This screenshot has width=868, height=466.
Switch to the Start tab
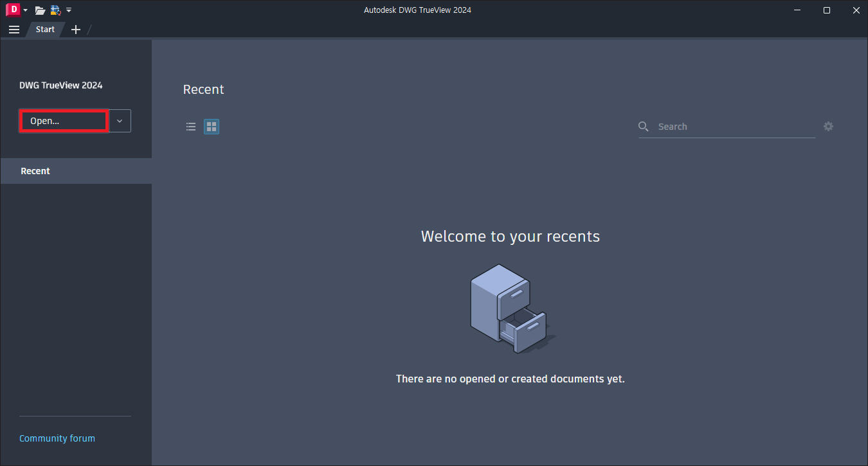click(45, 30)
